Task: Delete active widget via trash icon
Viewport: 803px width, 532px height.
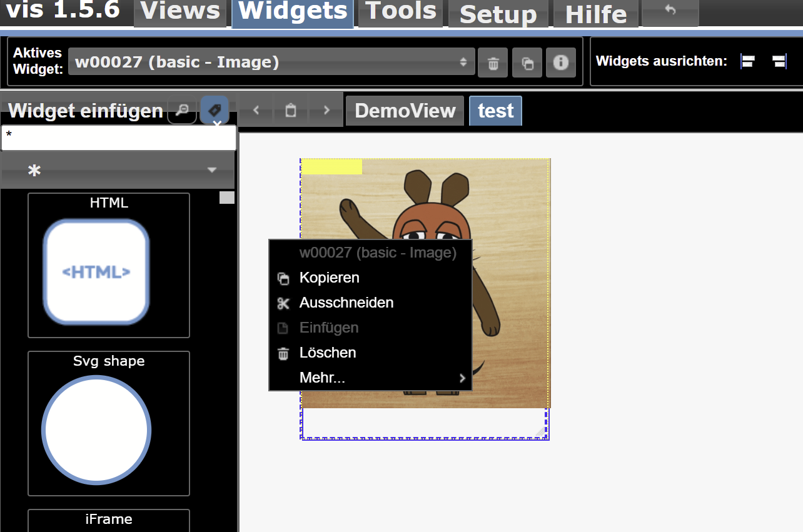Action: pos(493,63)
